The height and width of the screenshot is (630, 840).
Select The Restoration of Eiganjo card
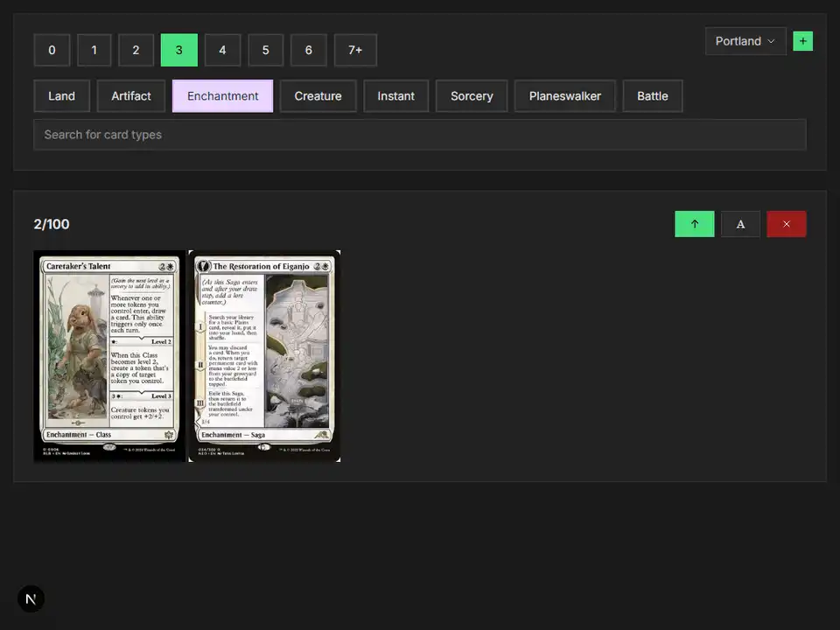pyautogui.click(x=264, y=356)
